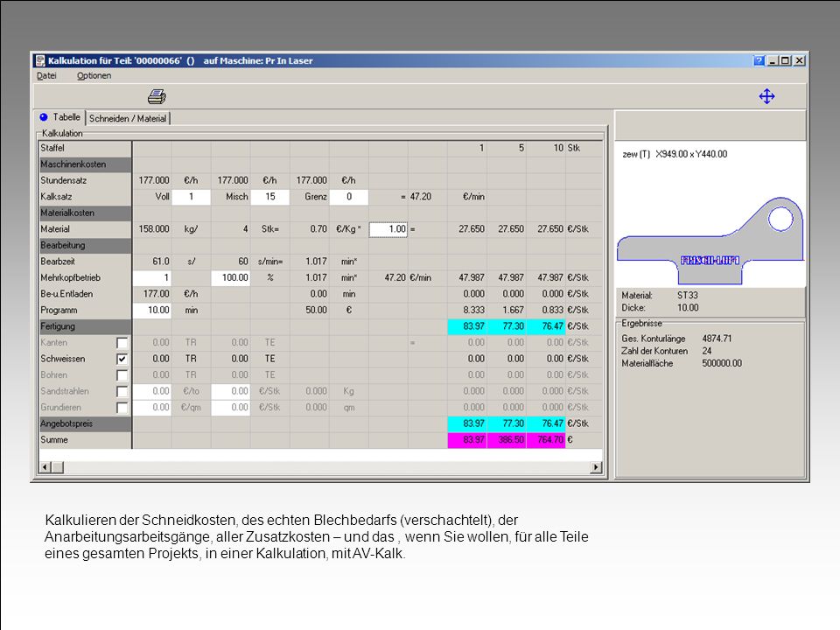Enable the Kanten checkbox

click(122, 343)
